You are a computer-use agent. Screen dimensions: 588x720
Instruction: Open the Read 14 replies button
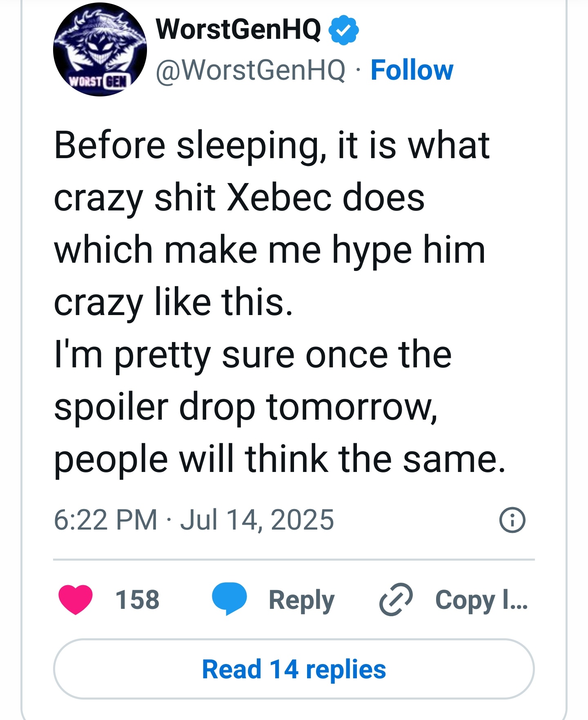tap(294, 669)
